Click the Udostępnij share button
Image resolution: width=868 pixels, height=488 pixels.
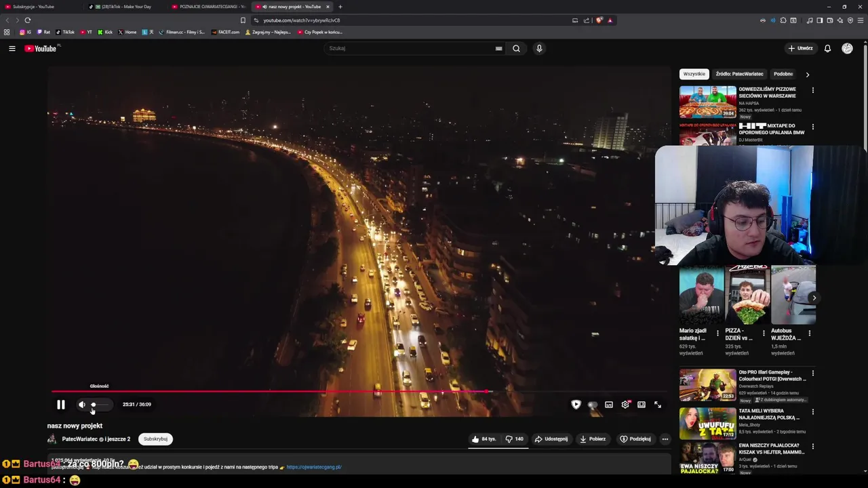pyautogui.click(x=551, y=439)
